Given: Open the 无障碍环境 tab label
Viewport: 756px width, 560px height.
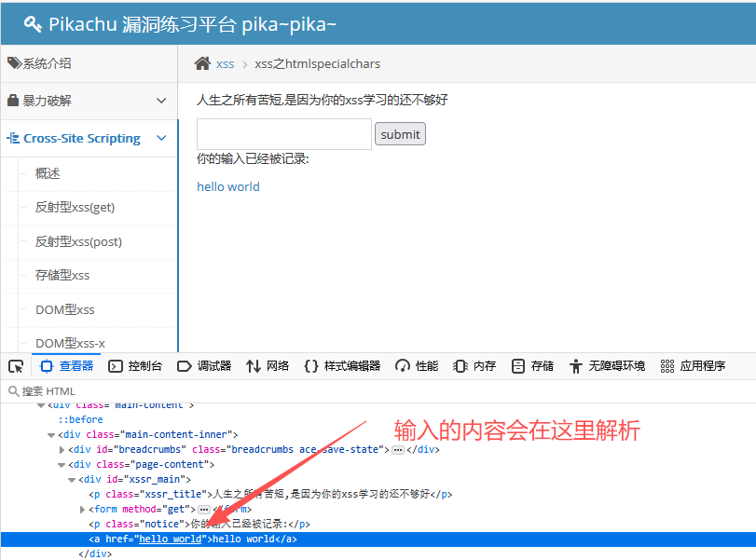Looking at the screenshot, I should click(617, 366).
